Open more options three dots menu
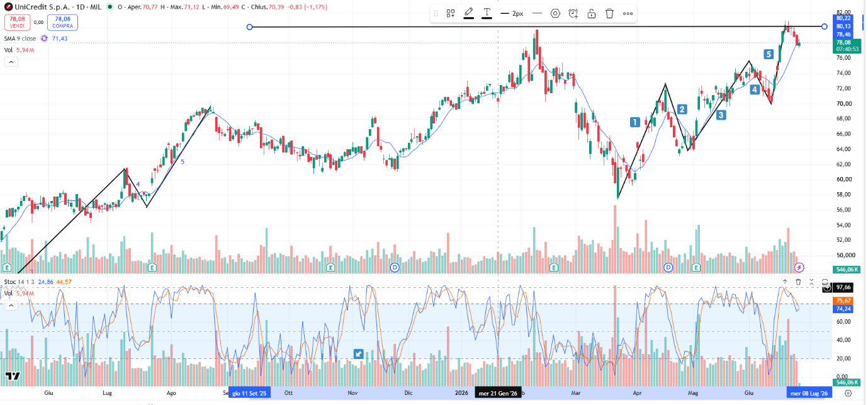Screen dimensions: 868x405 pyautogui.click(x=628, y=13)
